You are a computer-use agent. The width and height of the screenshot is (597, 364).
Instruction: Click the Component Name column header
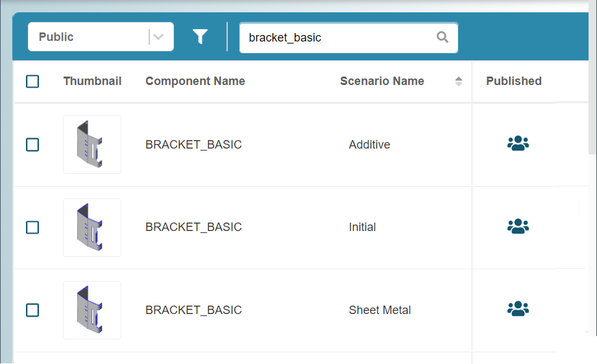pyautogui.click(x=195, y=81)
